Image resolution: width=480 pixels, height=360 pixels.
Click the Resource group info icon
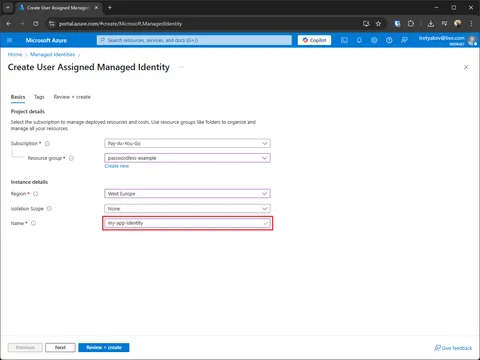tap(71, 158)
